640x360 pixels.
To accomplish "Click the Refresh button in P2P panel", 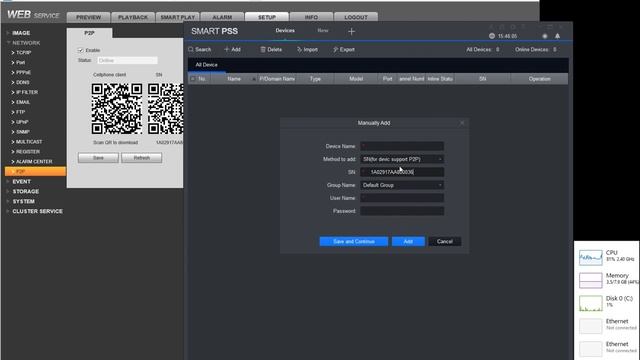I will [142, 158].
